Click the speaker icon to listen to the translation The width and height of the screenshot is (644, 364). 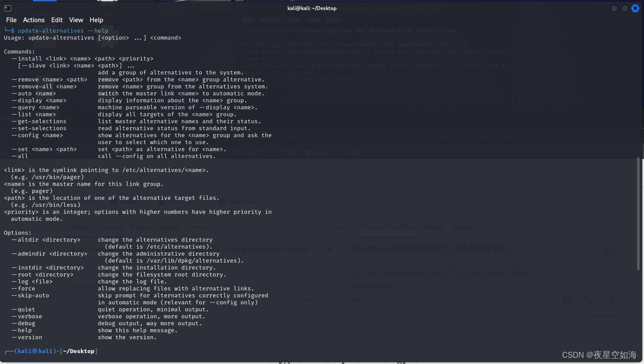tap(357, 299)
